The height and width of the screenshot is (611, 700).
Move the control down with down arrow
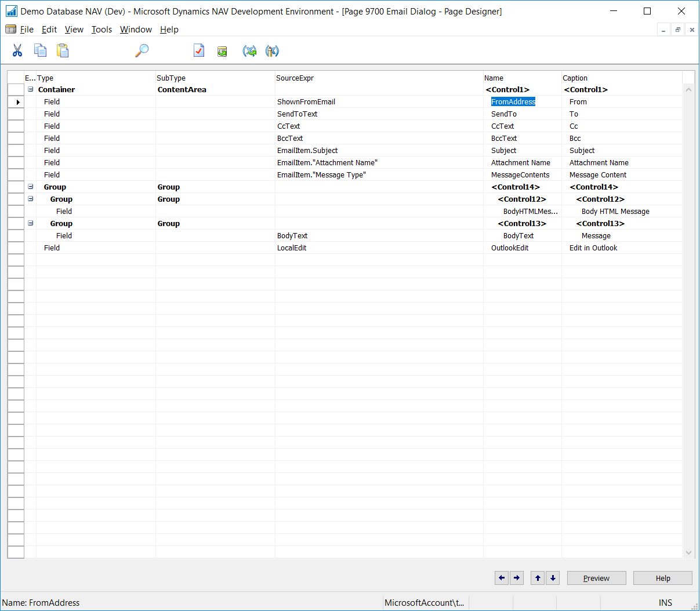click(553, 578)
